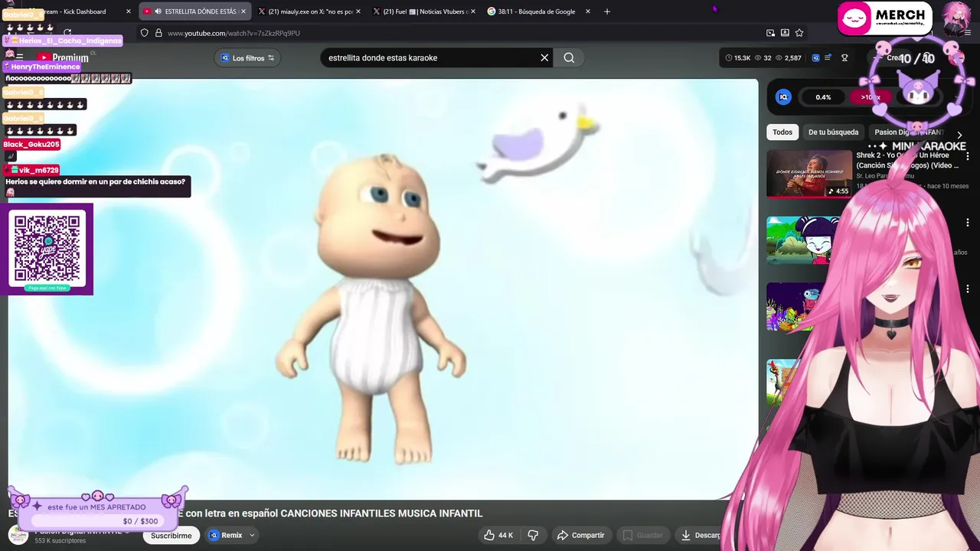
Task: Mute audio on the ESTRELLITA tab
Action: point(157,11)
